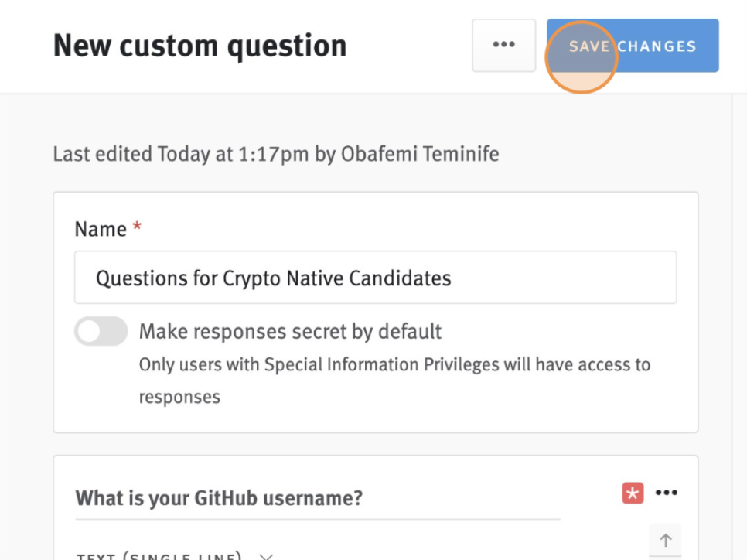Click the Make responses secret by default label
Viewport: 747px width, 560px height.
[290, 331]
